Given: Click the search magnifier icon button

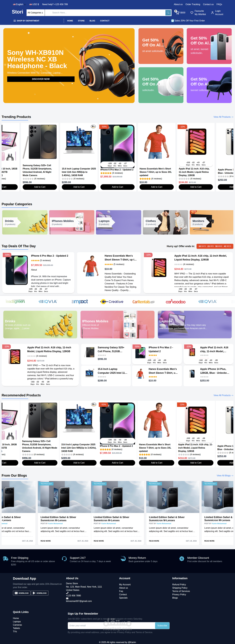Looking at the screenshot, I should click(x=168, y=13).
